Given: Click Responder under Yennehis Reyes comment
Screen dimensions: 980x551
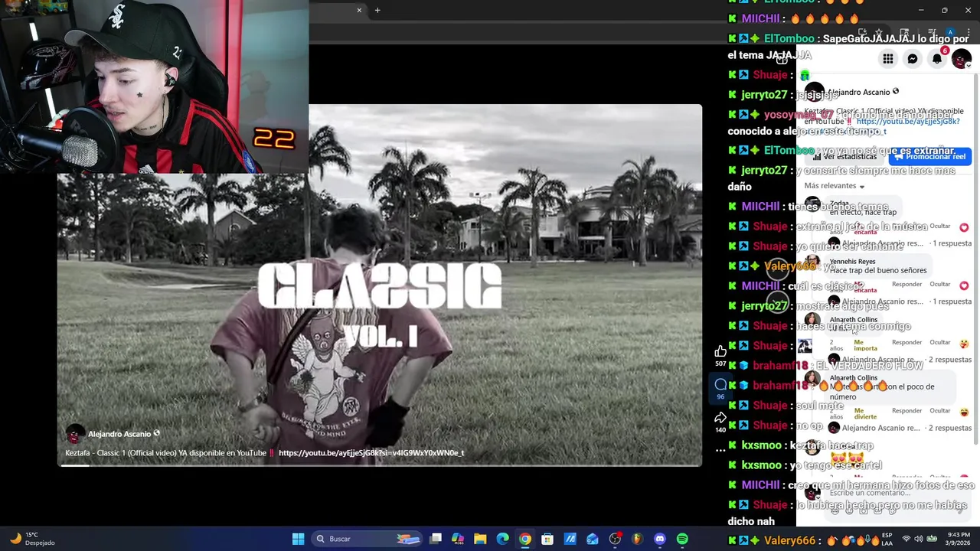Looking at the screenshot, I should point(906,284).
